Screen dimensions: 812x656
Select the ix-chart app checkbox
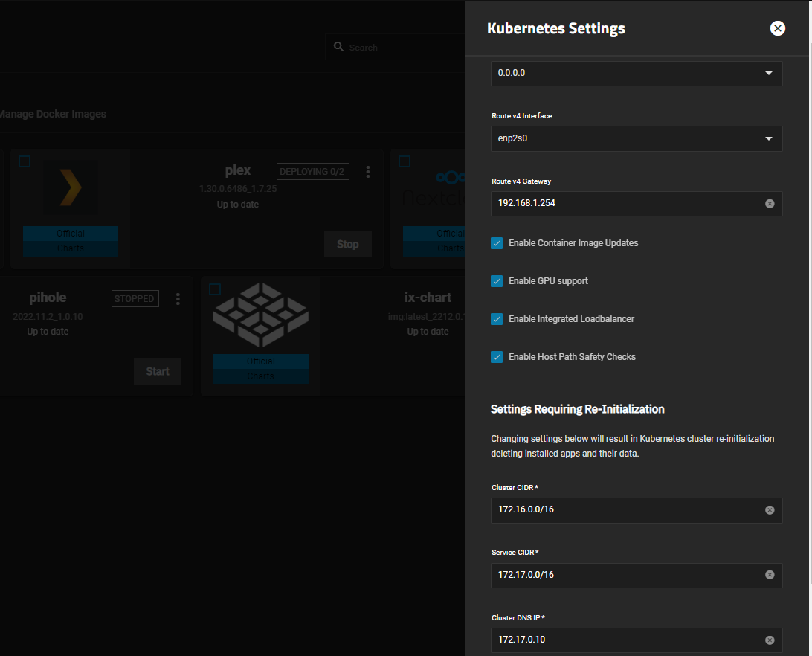[x=214, y=289]
